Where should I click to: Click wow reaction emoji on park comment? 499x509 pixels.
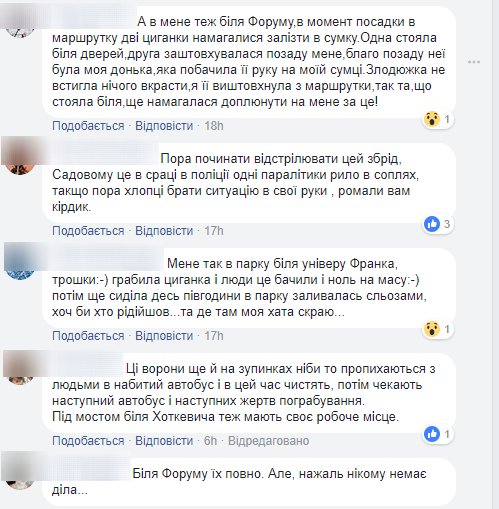pyautogui.click(x=432, y=329)
